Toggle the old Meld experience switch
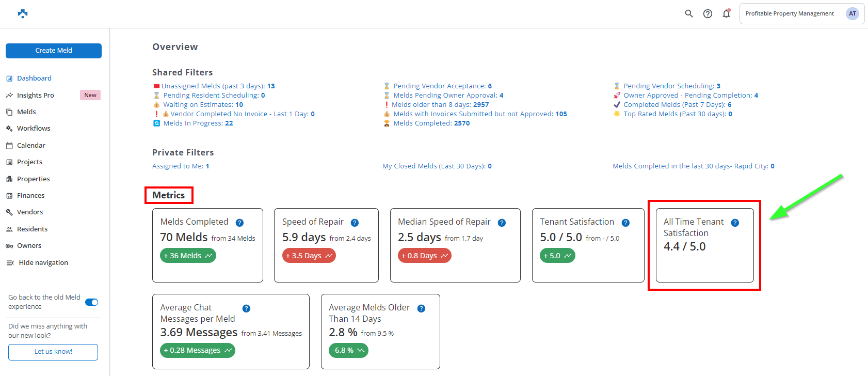The height and width of the screenshot is (376, 868). tap(91, 302)
